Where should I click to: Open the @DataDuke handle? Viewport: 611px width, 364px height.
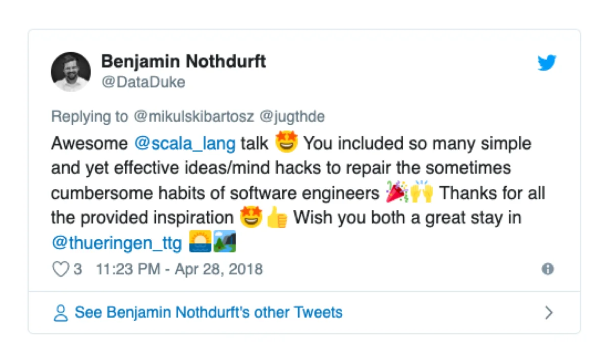(143, 82)
